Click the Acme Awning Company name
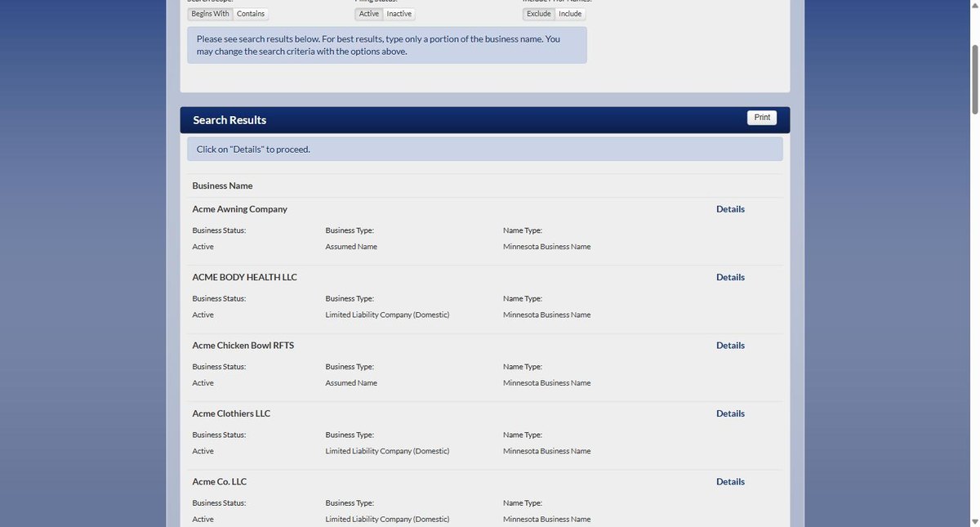The height and width of the screenshot is (527, 980). [x=240, y=209]
